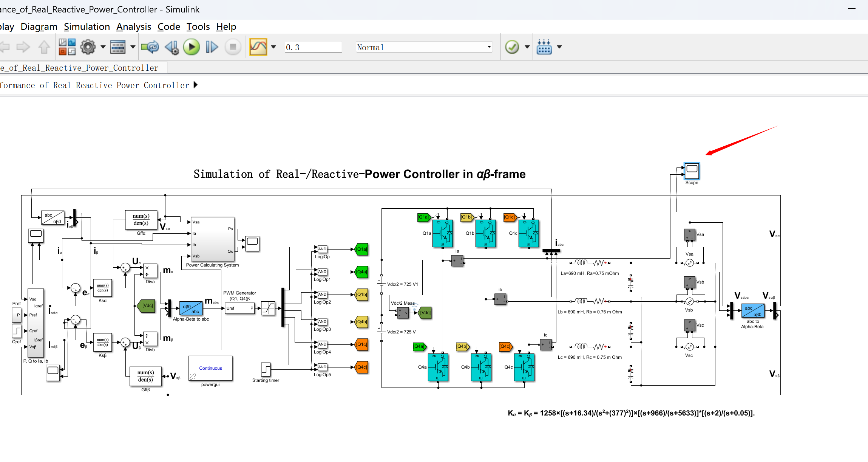The width and height of the screenshot is (868, 462).
Task: Select the Scope block at top right
Action: click(x=692, y=171)
